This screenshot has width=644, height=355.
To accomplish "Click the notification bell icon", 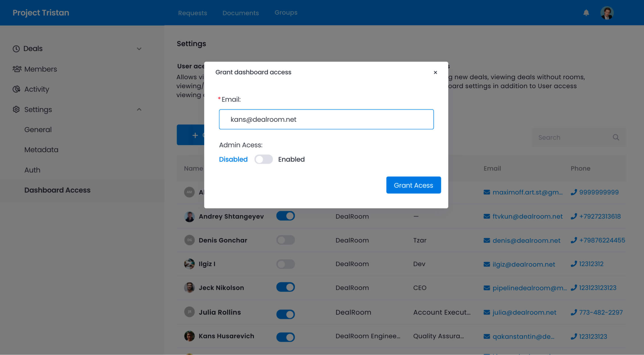I will 586,13.
